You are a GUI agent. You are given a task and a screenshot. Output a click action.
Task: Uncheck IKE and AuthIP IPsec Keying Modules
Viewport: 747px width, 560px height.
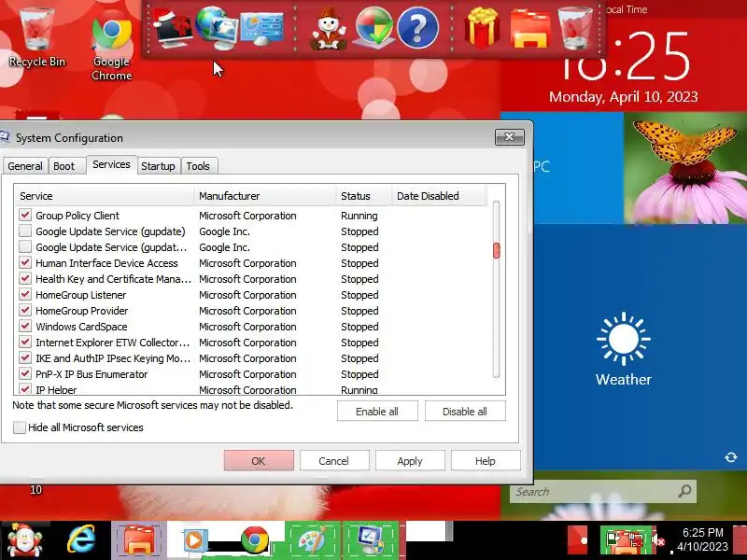(x=25, y=358)
